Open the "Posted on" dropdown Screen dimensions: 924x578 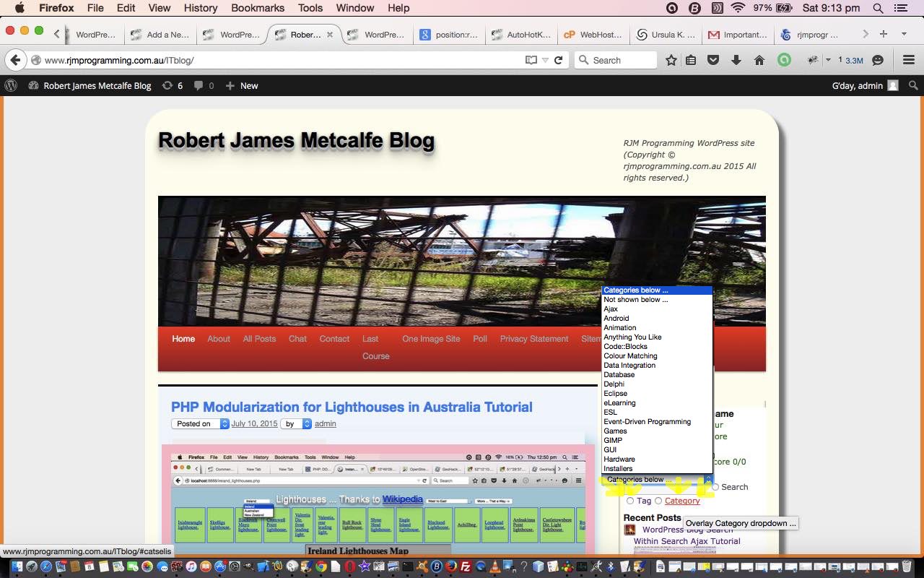tap(200, 424)
